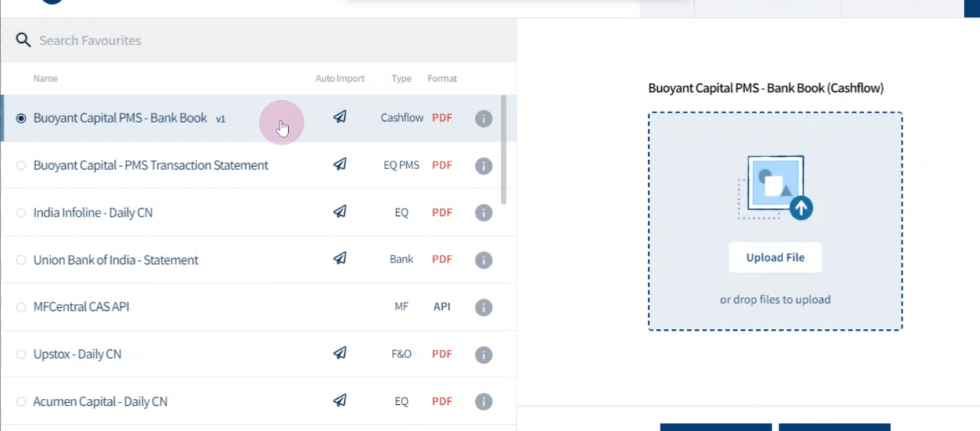Select Union Bank of India radio button
The image size is (980, 431).
[21, 260]
